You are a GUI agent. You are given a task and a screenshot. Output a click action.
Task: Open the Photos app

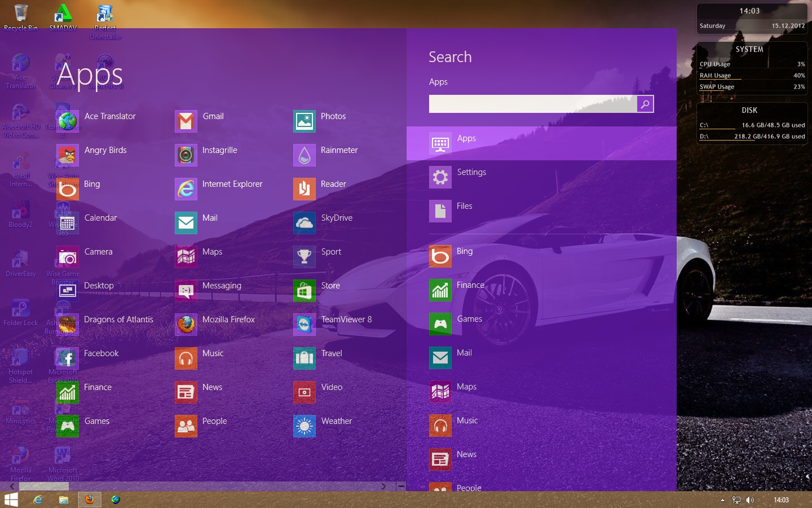click(304, 121)
